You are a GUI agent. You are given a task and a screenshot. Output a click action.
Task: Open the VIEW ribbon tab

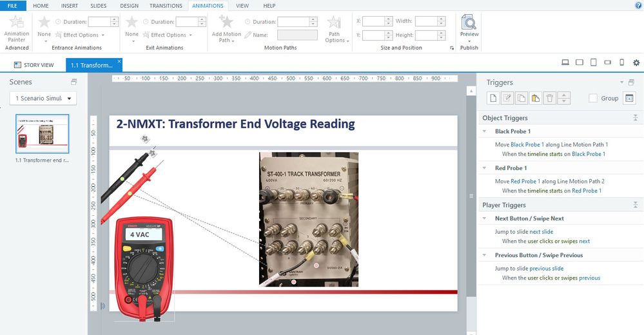coord(242,6)
